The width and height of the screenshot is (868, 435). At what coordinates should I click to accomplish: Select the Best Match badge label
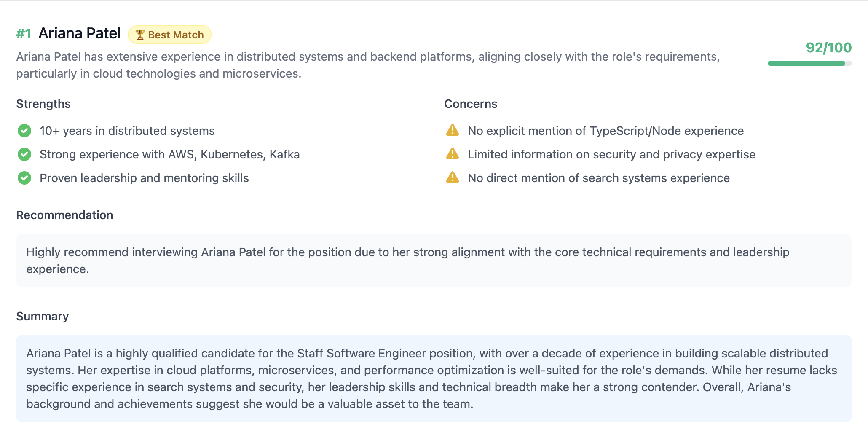176,35
